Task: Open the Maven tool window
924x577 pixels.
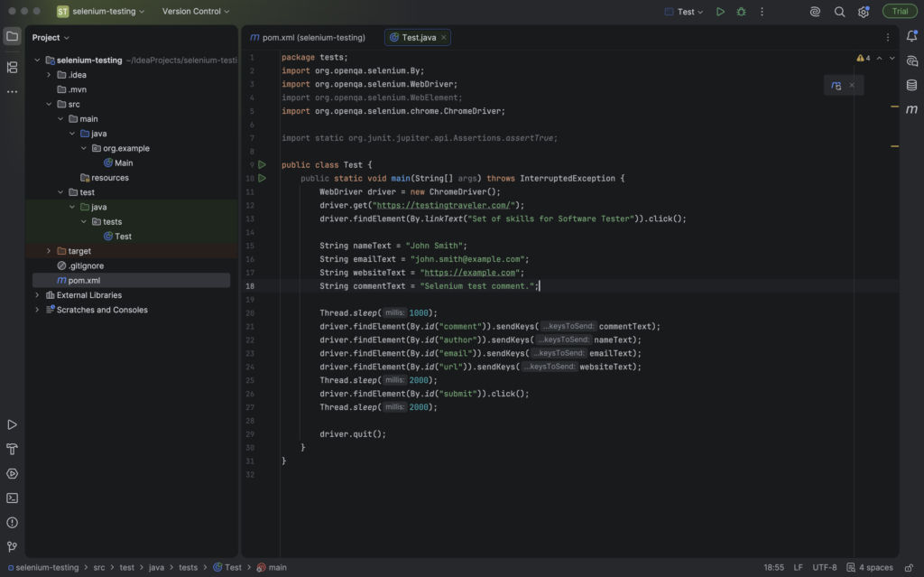Action: point(911,109)
